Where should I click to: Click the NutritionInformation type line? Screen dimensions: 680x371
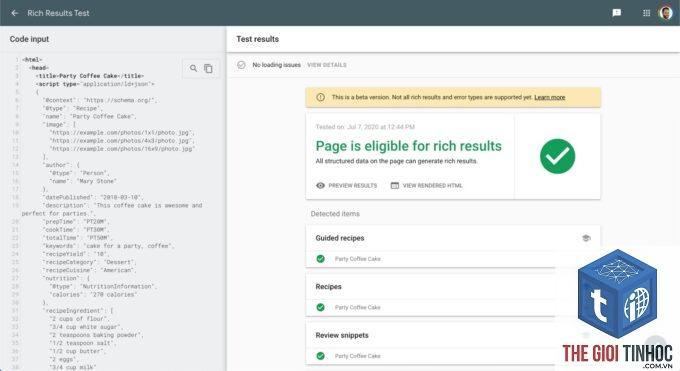(x=104, y=286)
